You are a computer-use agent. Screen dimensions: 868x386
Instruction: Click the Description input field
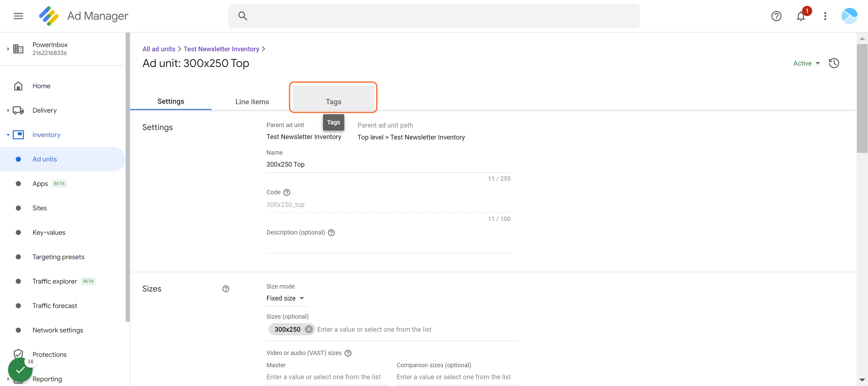[x=388, y=246]
